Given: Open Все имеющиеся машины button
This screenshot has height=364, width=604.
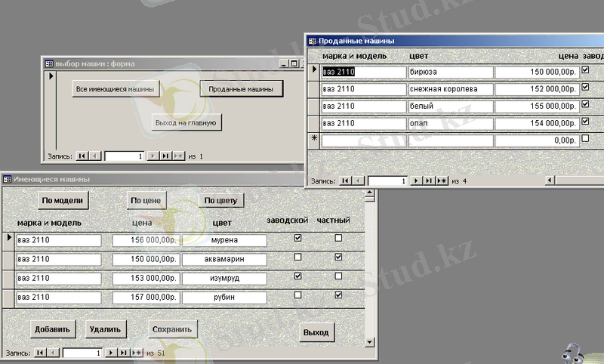Looking at the screenshot, I should 116,89.
